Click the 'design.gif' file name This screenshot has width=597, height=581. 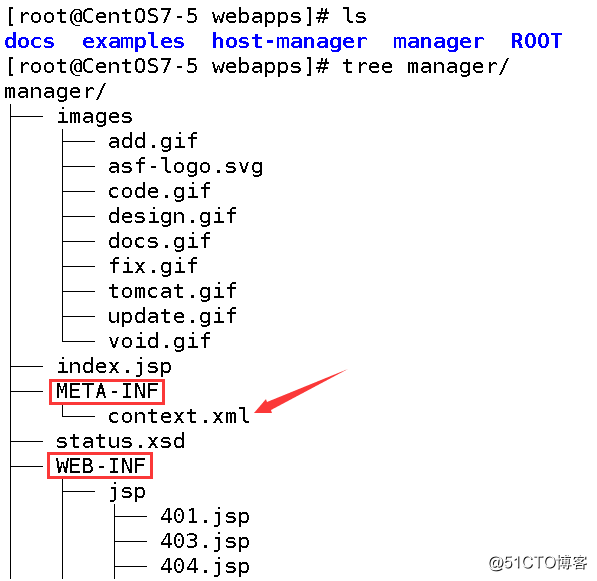(x=172, y=217)
